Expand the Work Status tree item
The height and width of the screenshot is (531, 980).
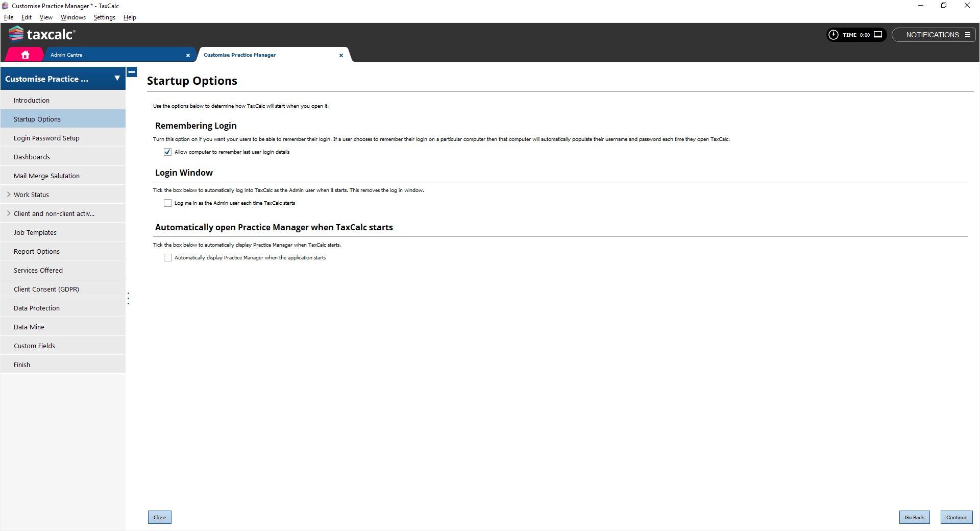point(9,195)
